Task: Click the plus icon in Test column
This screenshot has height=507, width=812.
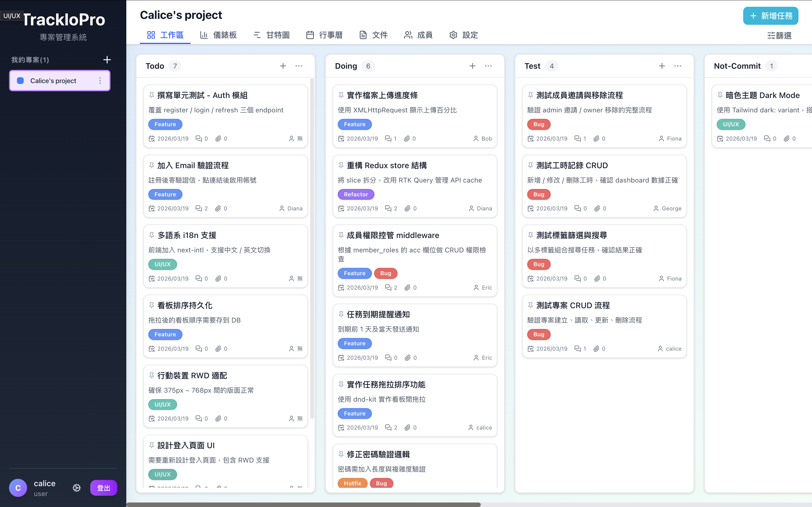Action: click(x=662, y=66)
